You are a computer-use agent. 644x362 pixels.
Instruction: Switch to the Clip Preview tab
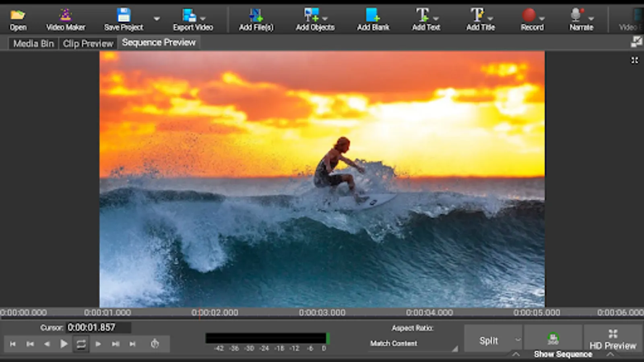click(88, 43)
